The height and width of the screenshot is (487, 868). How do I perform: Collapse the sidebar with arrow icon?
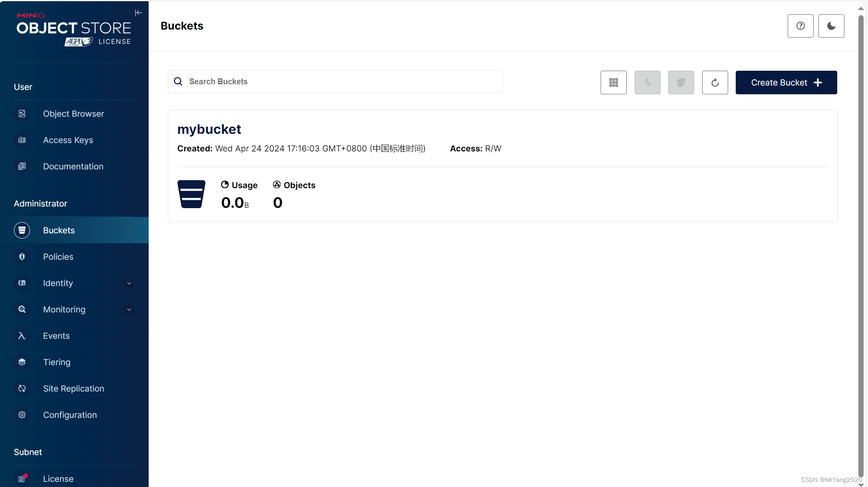(138, 13)
